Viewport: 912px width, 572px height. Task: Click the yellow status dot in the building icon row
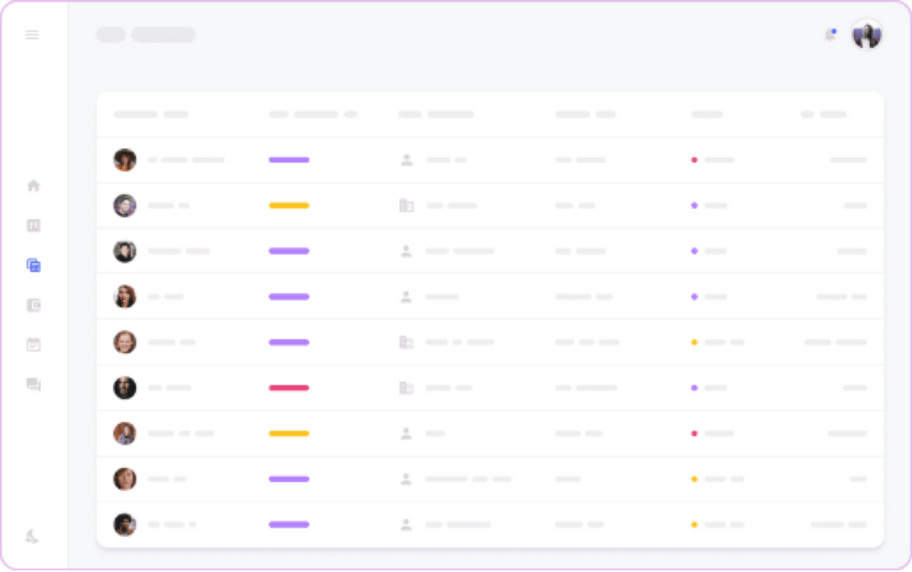coord(694,342)
